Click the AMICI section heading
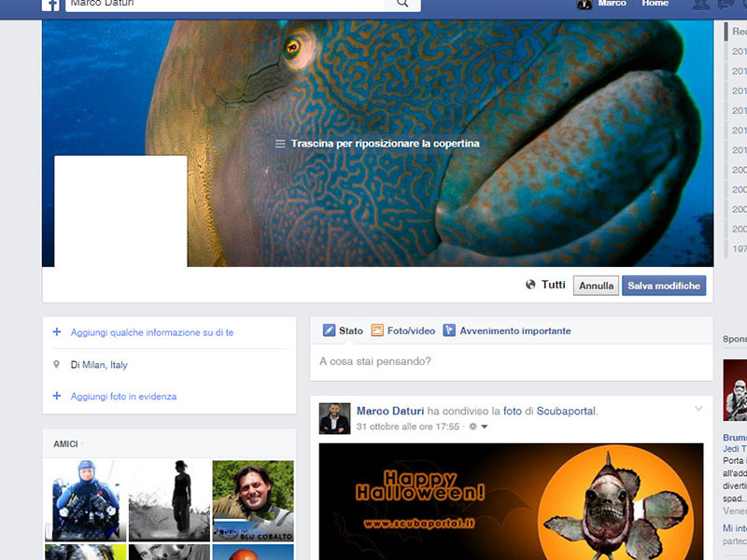 coord(65,443)
